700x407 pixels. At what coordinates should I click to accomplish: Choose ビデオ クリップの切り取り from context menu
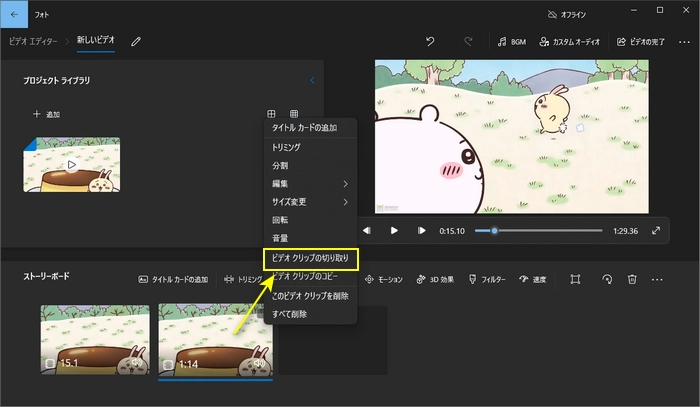coord(309,257)
